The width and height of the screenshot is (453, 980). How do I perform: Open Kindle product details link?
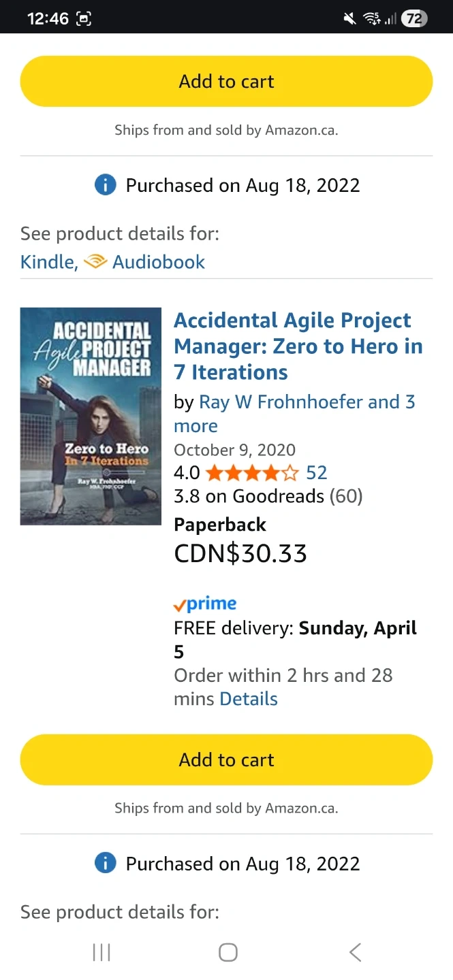[x=47, y=262]
